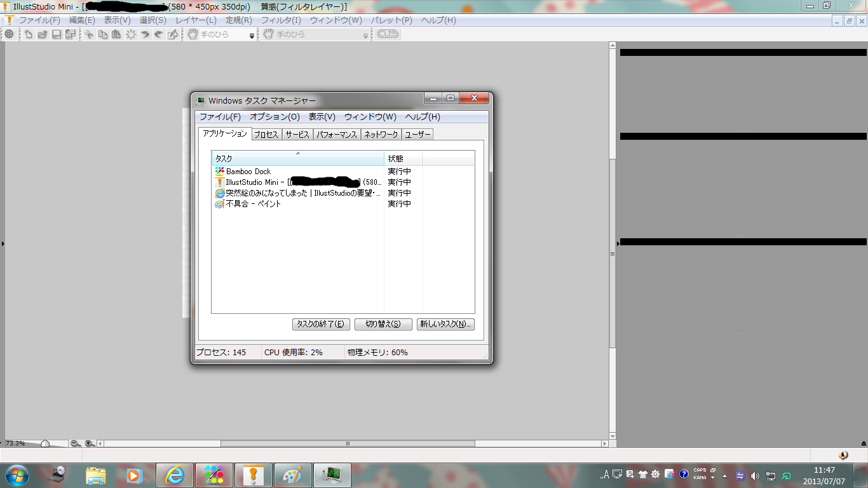Open IllustStudio ファイル(F) menu

39,20
